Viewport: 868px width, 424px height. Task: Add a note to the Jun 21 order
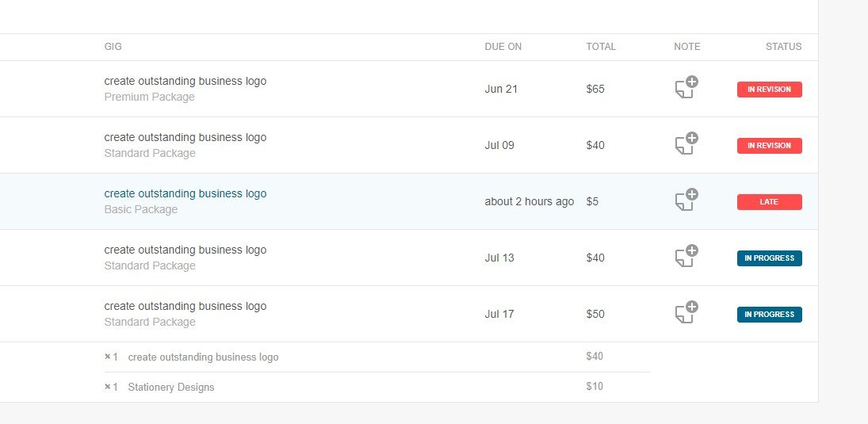pyautogui.click(x=686, y=87)
